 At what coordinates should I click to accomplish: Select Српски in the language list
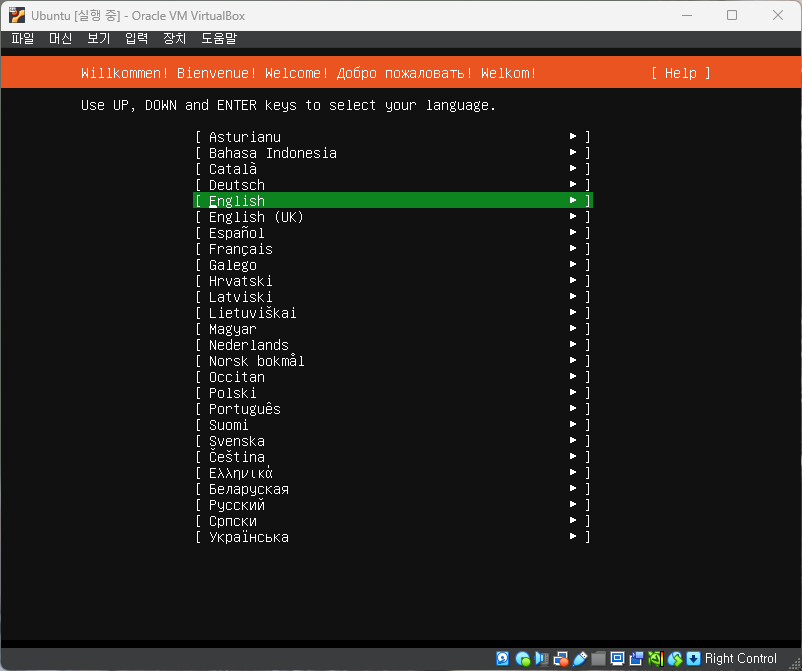coord(393,521)
